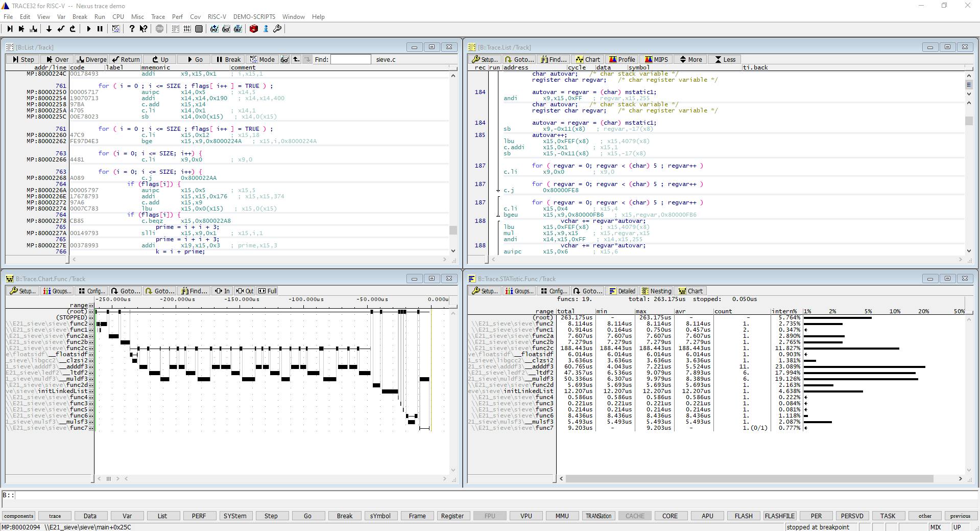Click the gray STOP icon in toolbar

pos(159,29)
